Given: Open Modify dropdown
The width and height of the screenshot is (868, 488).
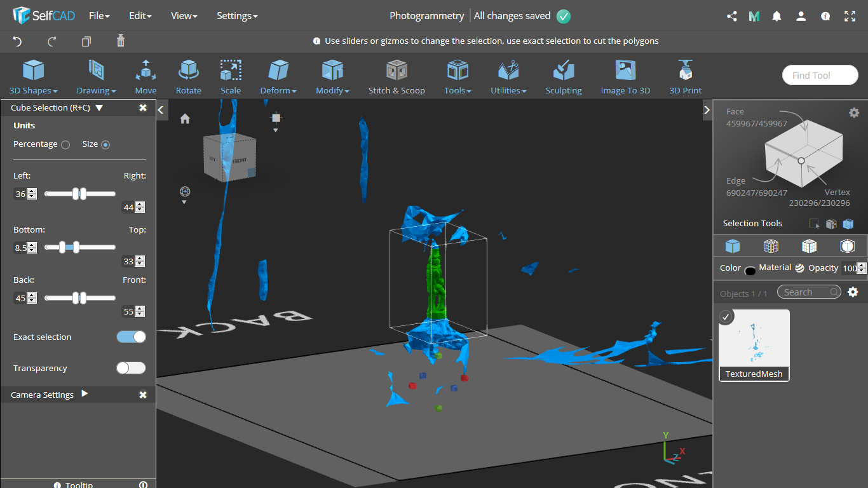Looking at the screenshot, I should click(332, 77).
